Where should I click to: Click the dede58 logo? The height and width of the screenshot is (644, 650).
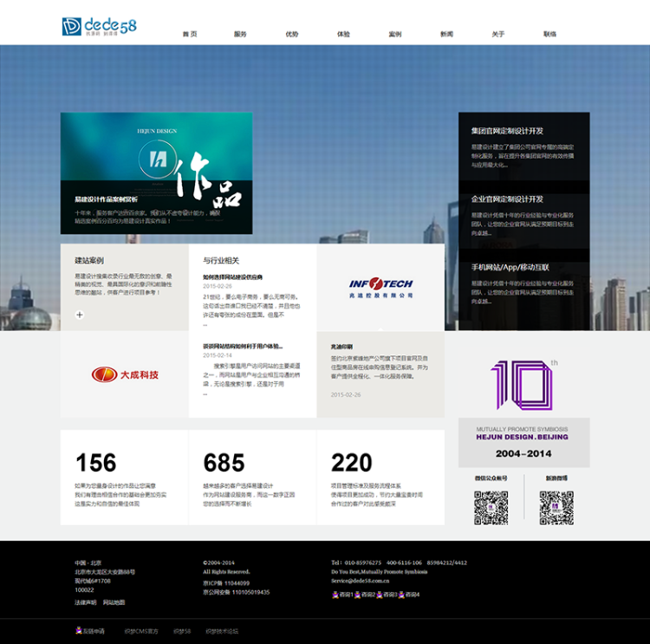click(99, 26)
